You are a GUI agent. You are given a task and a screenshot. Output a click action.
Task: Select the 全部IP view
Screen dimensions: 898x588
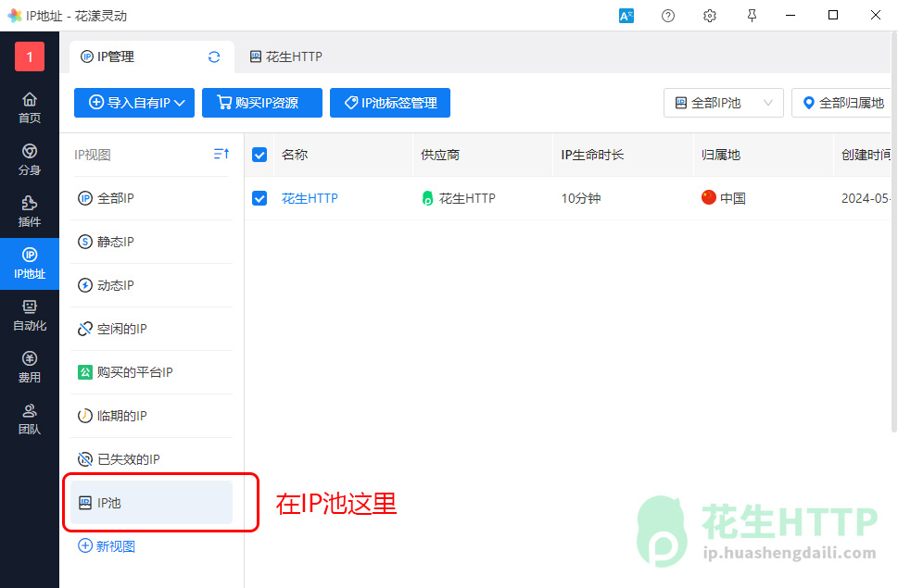[x=151, y=198]
